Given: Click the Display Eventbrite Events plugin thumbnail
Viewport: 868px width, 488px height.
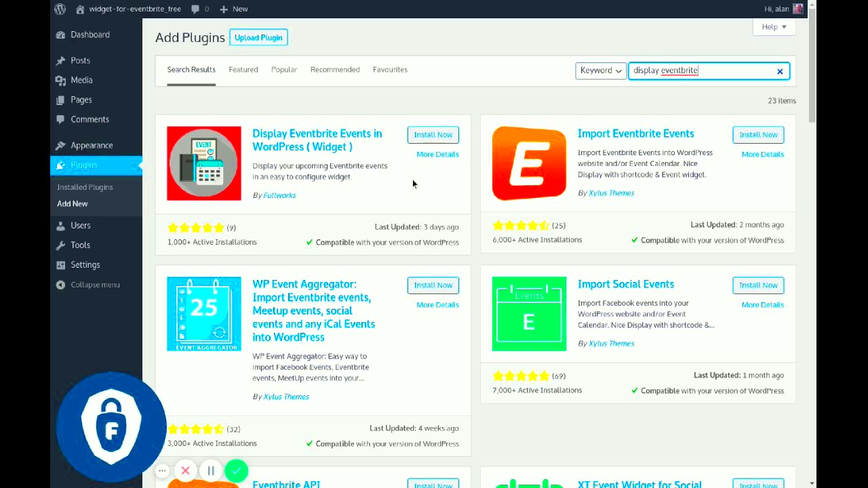Looking at the screenshot, I should (x=204, y=163).
